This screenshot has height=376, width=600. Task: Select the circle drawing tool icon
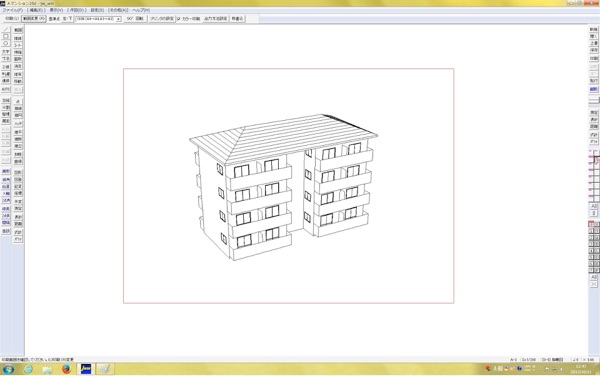click(6, 43)
